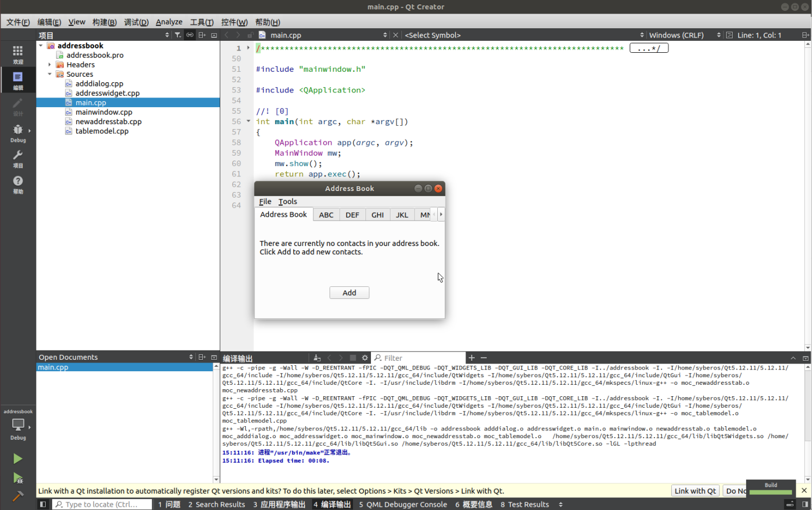Open the Select Symbol dropdown
Screen dimensions: 812x510
pyautogui.click(x=522, y=35)
